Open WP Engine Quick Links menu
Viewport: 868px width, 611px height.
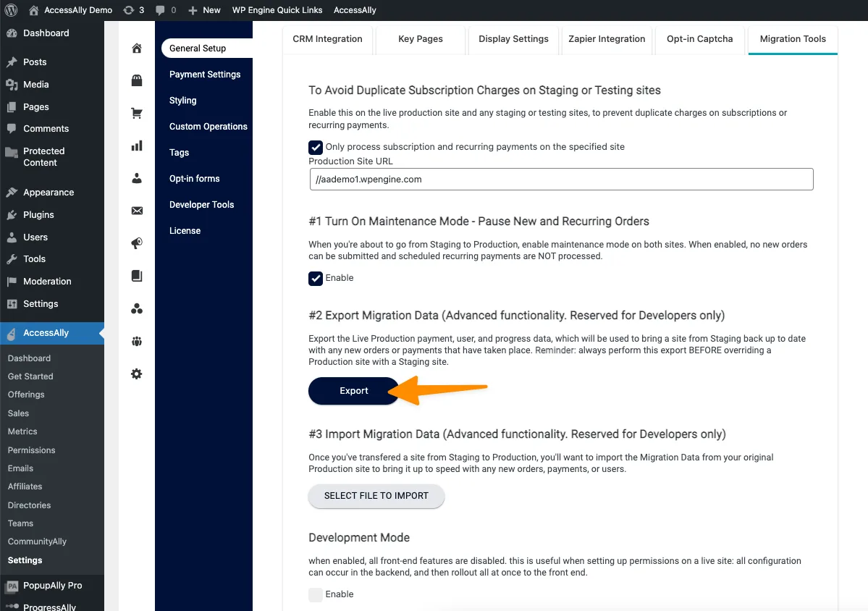[277, 10]
